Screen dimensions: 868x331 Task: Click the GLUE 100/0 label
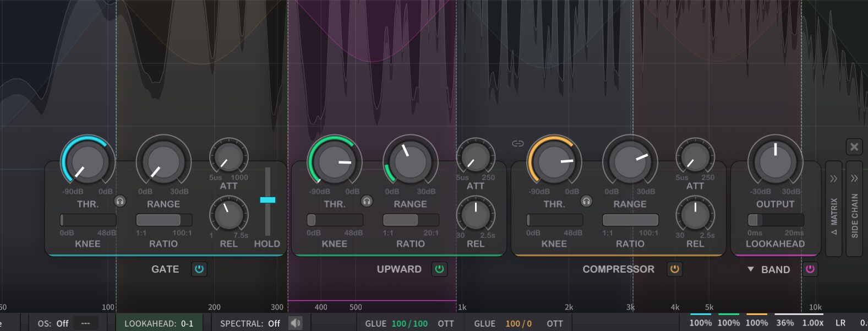tap(503, 323)
